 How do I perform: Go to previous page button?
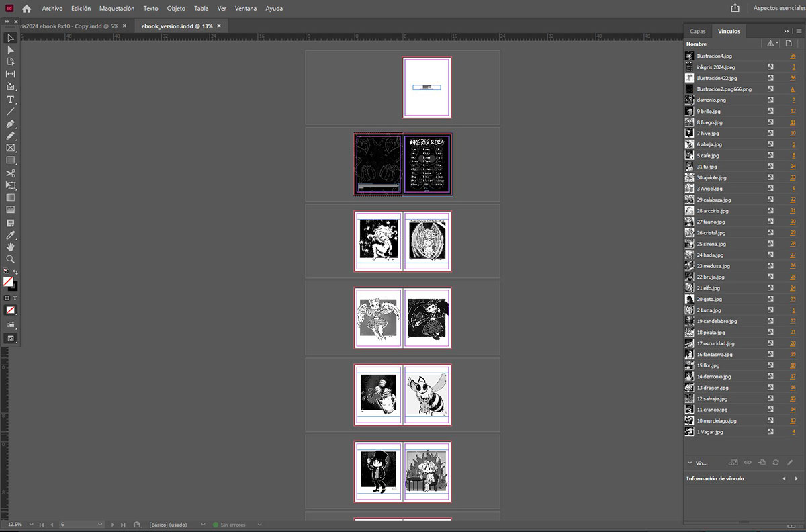coord(52,524)
